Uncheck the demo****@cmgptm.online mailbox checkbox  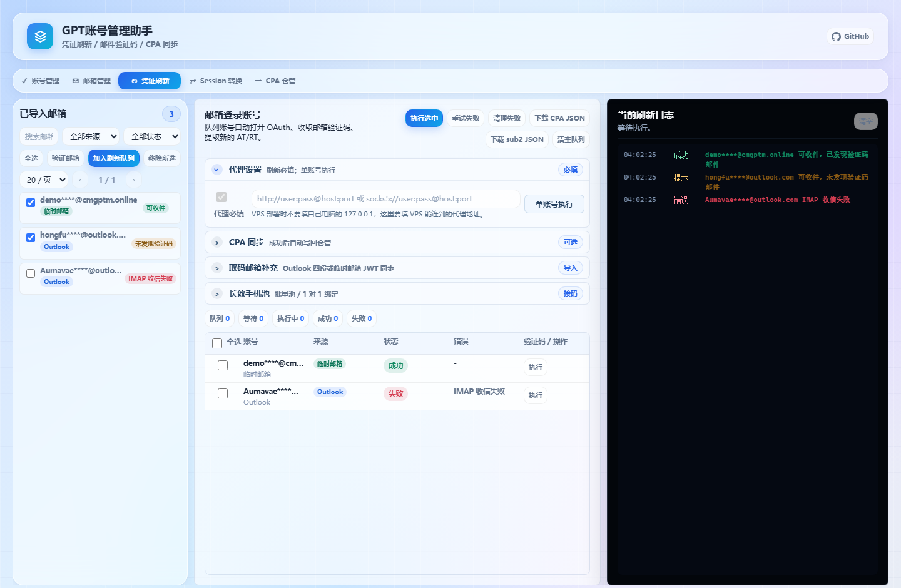(31, 203)
